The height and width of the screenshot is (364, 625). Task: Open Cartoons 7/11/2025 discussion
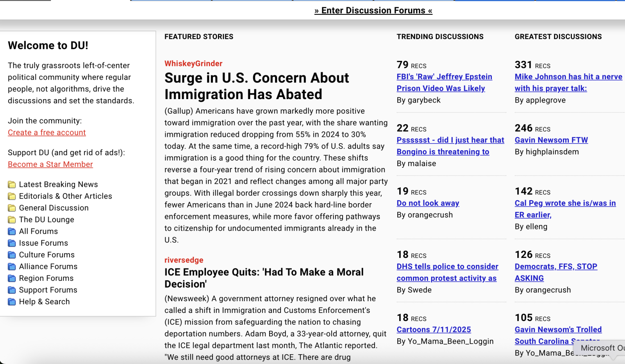pyautogui.click(x=434, y=330)
